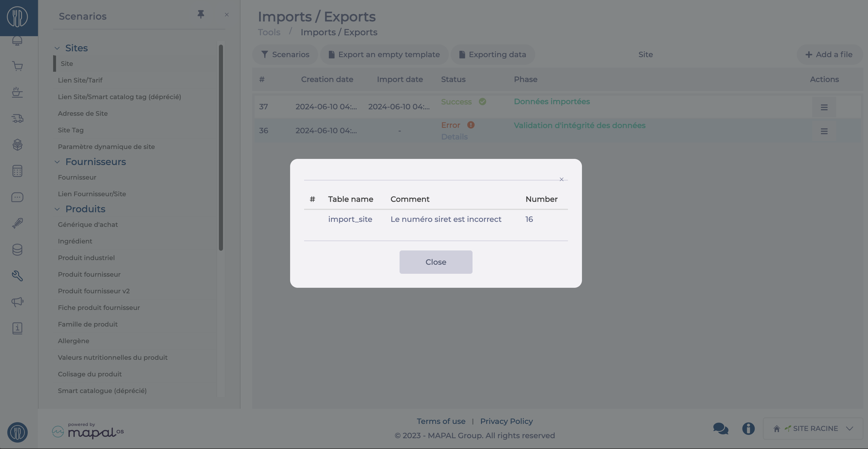The image size is (868, 449).
Task: Click the info circle icon in footer
Action: 748,429
